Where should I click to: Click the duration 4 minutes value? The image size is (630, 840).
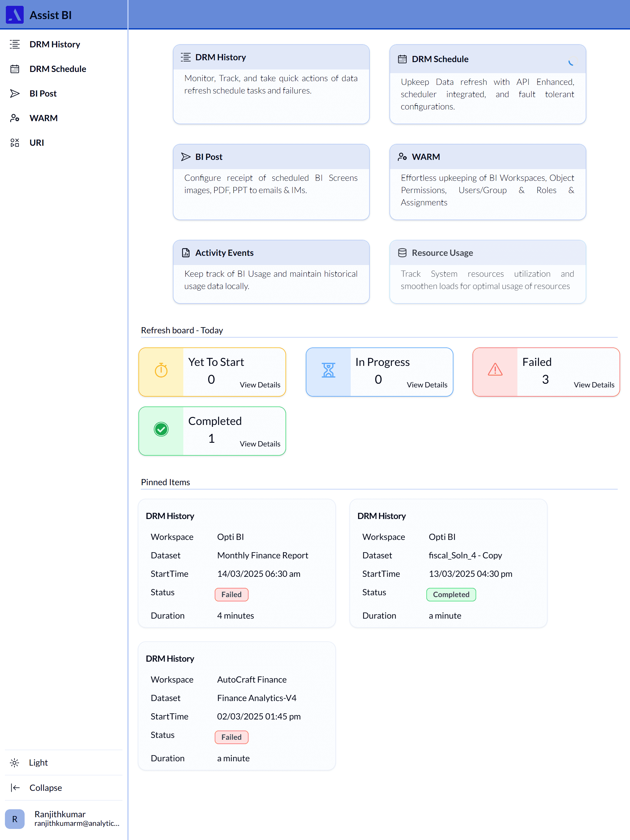click(x=236, y=616)
